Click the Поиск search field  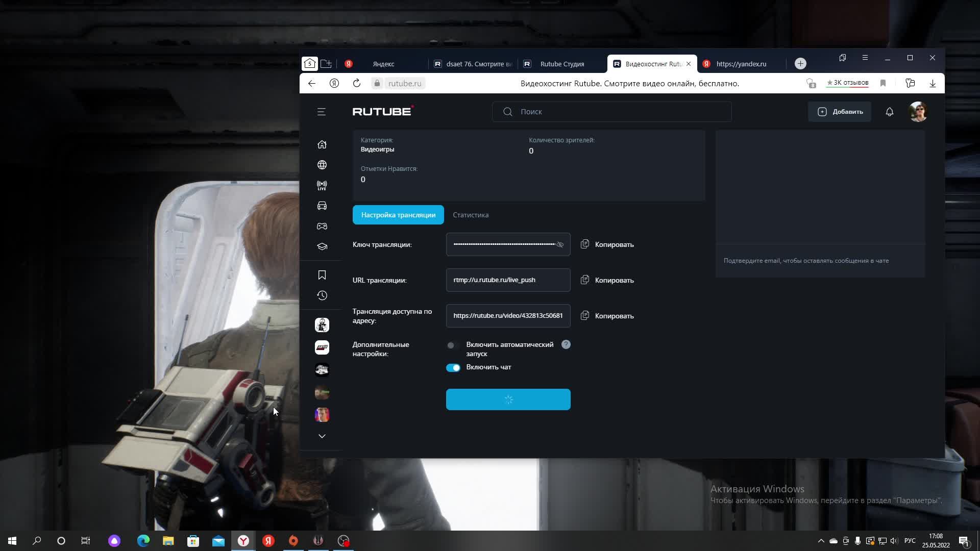[611, 112]
